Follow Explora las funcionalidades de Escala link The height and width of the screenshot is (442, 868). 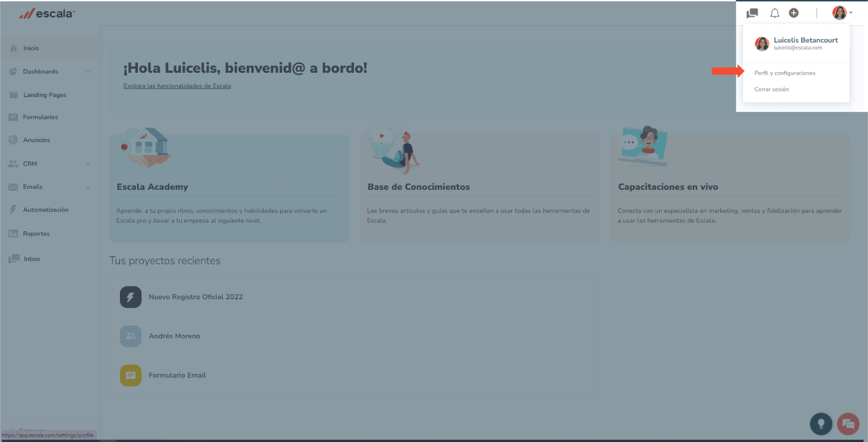177,86
